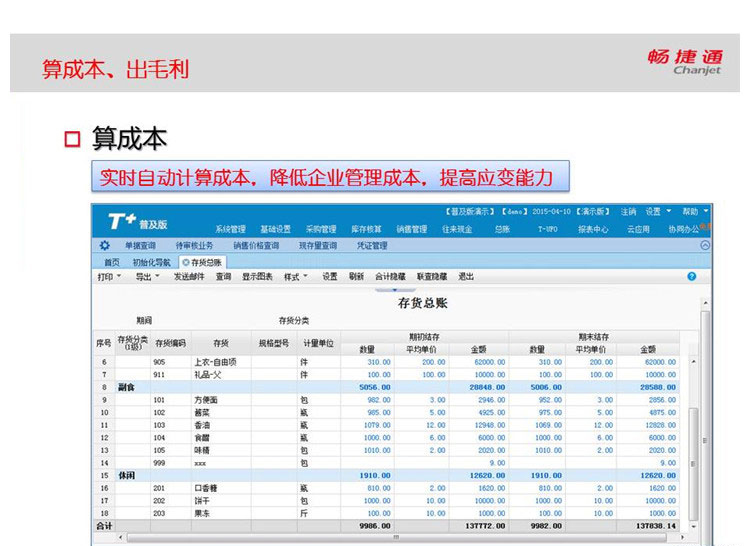Screen dimensions: 750x546
Task: Click 注销 to log out
Action: pos(629,211)
